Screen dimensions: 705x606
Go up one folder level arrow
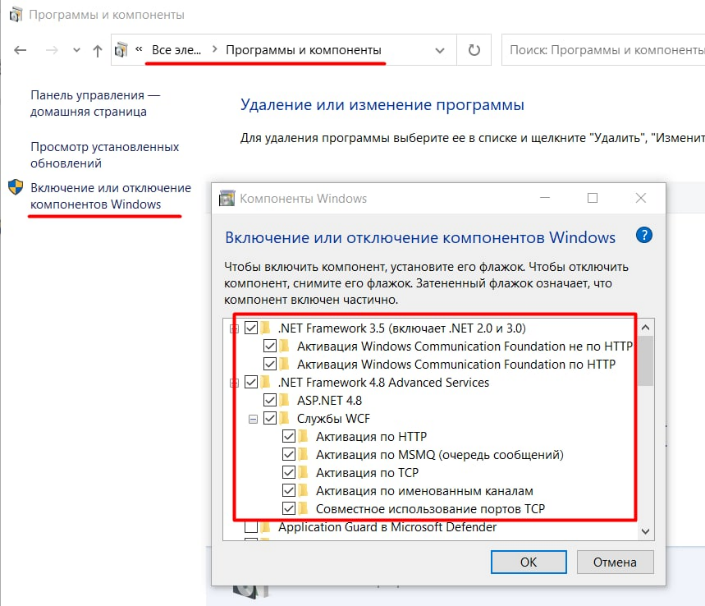tap(96, 49)
